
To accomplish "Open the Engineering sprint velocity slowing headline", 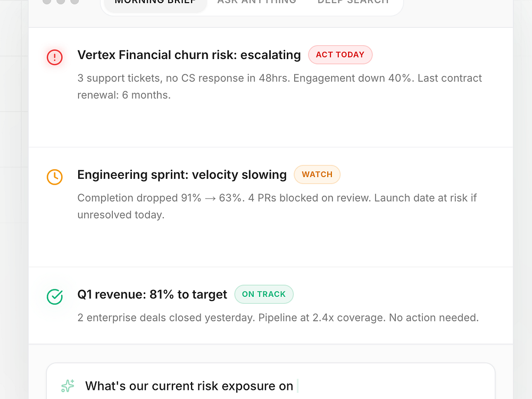I will click(x=182, y=174).
